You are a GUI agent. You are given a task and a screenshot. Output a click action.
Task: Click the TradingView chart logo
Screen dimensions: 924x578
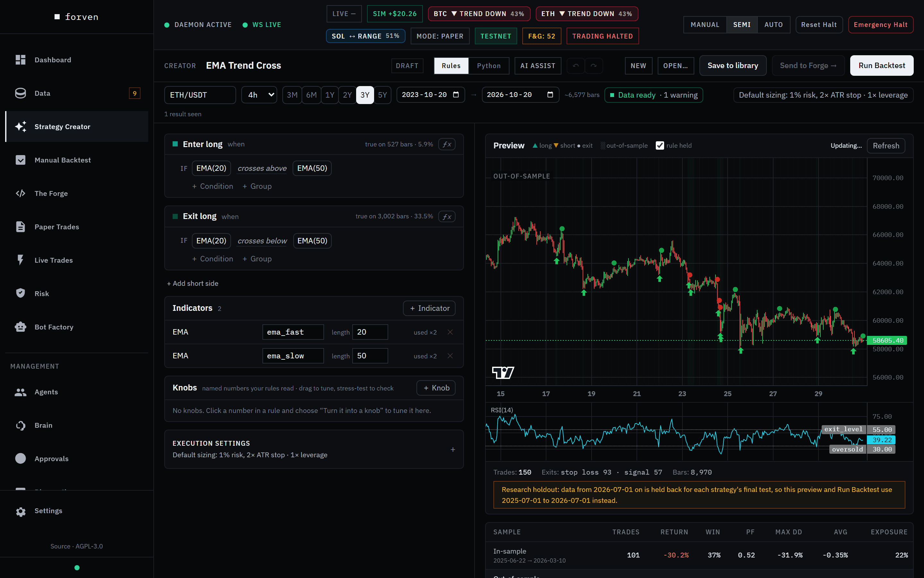[503, 372]
